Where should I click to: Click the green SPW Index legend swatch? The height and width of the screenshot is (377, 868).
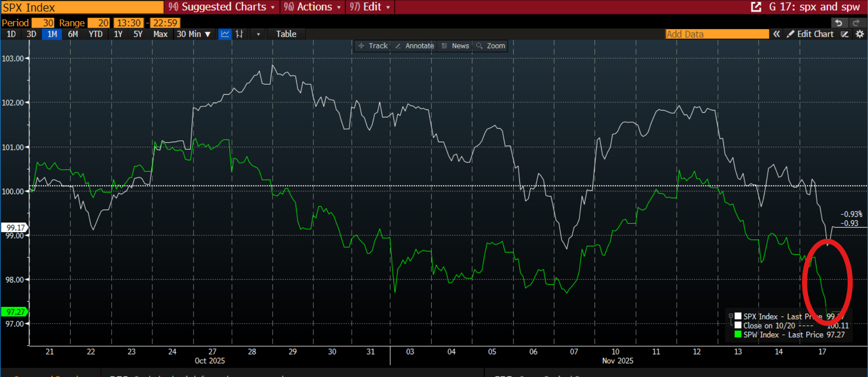(738, 334)
